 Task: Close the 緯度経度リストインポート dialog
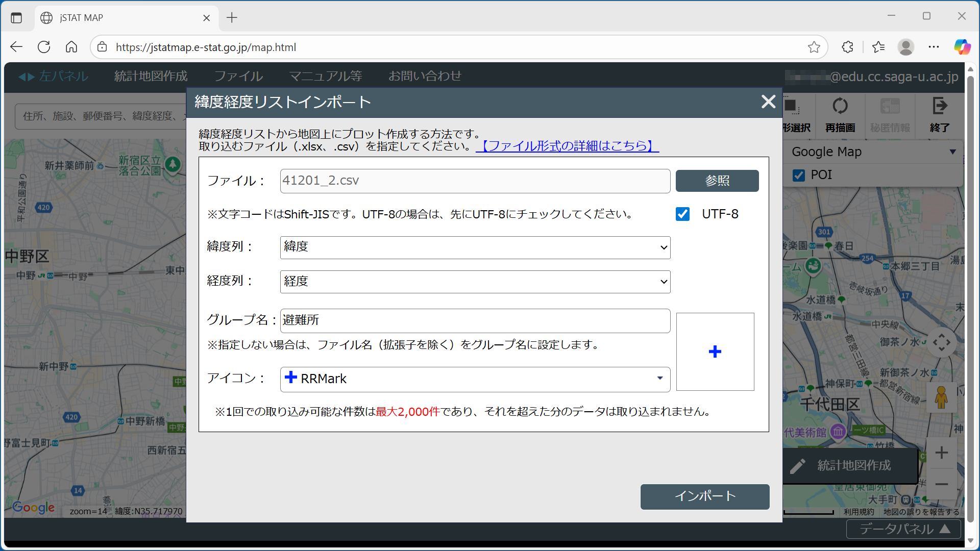click(x=768, y=102)
